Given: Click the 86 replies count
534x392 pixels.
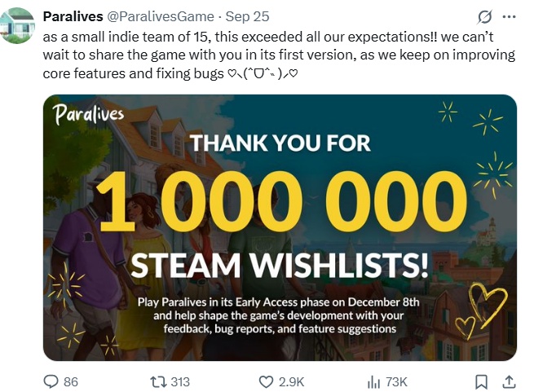Looking at the screenshot, I should click(x=70, y=381).
